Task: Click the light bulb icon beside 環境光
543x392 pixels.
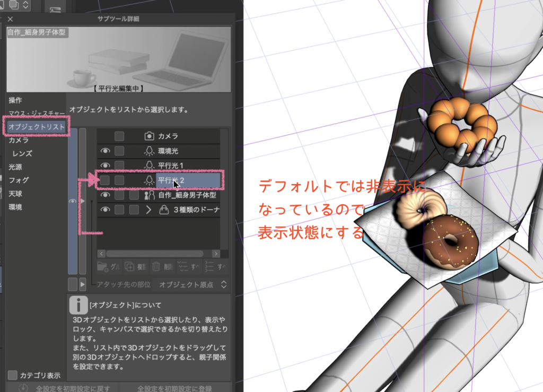Action: pyautogui.click(x=149, y=151)
